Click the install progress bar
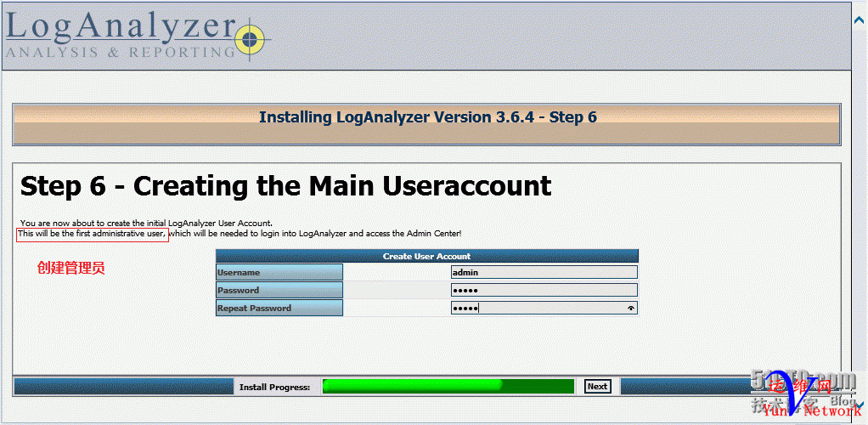The height and width of the screenshot is (425, 868). point(448,386)
